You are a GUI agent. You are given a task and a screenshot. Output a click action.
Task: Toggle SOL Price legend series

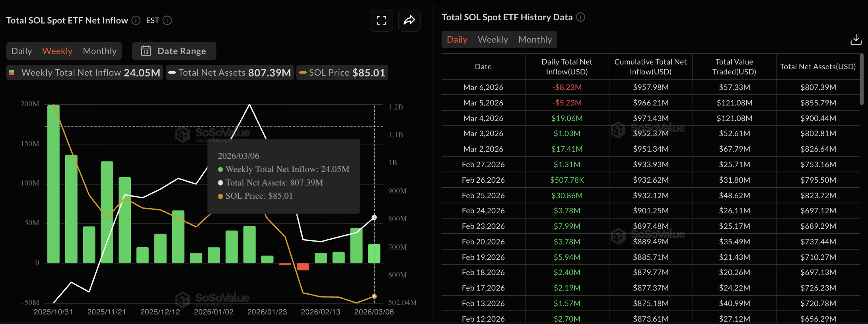(x=342, y=72)
